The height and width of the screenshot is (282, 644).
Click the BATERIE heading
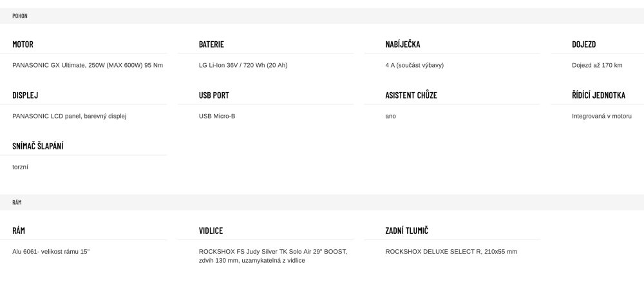[211, 44]
